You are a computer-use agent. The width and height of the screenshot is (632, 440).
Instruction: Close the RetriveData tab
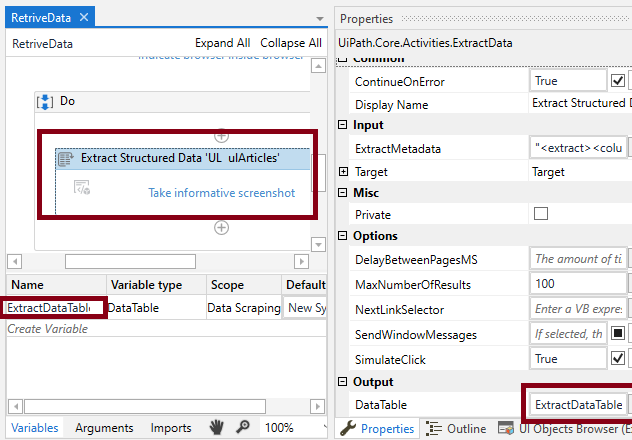tap(84, 17)
